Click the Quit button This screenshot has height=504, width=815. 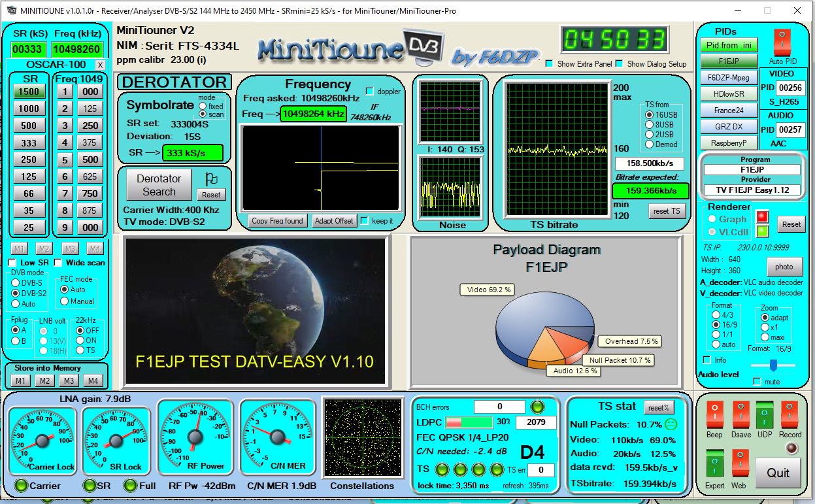(x=778, y=473)
